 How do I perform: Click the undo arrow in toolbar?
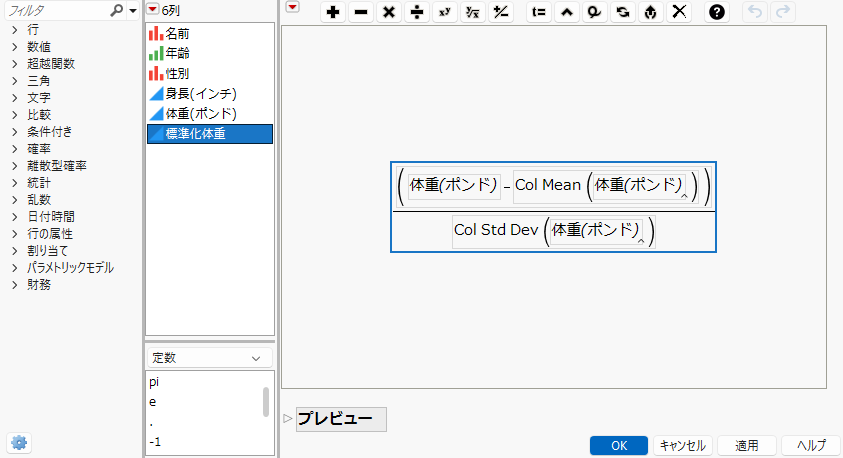(x=755, y=12)
